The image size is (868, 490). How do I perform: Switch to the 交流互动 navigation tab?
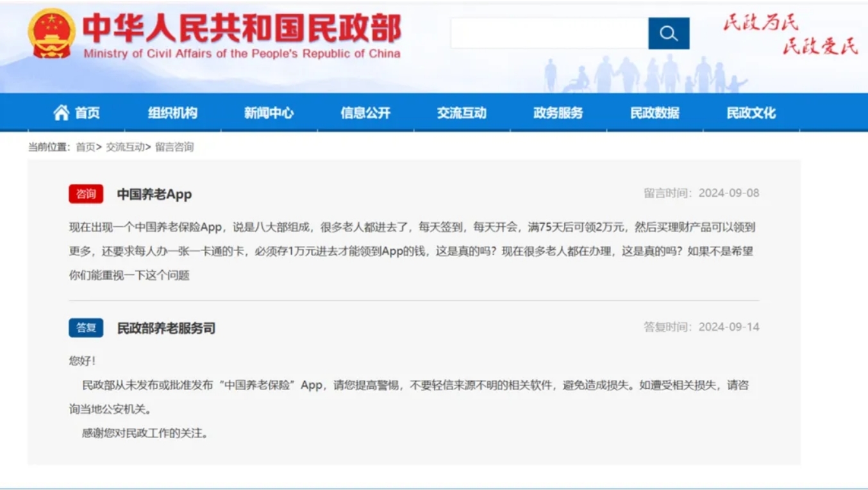[x=462, y=111]
